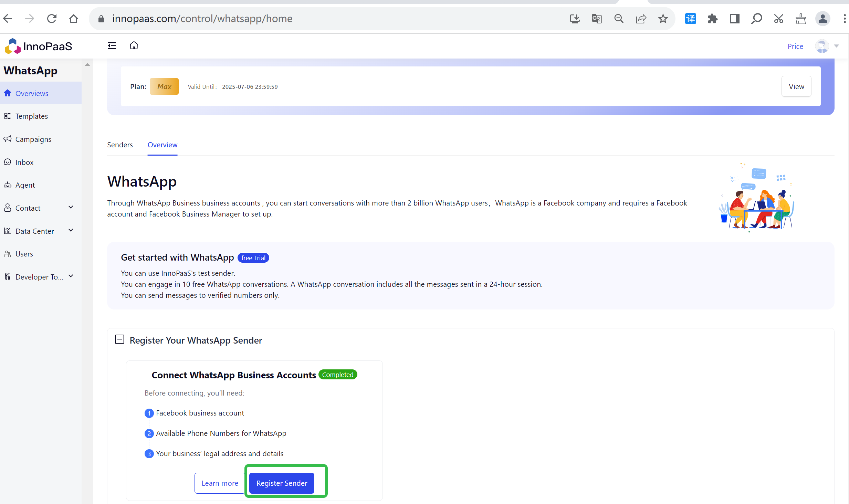Click the free Trial badge
This screenshot has width=849, height=504.
click(253, 258)
